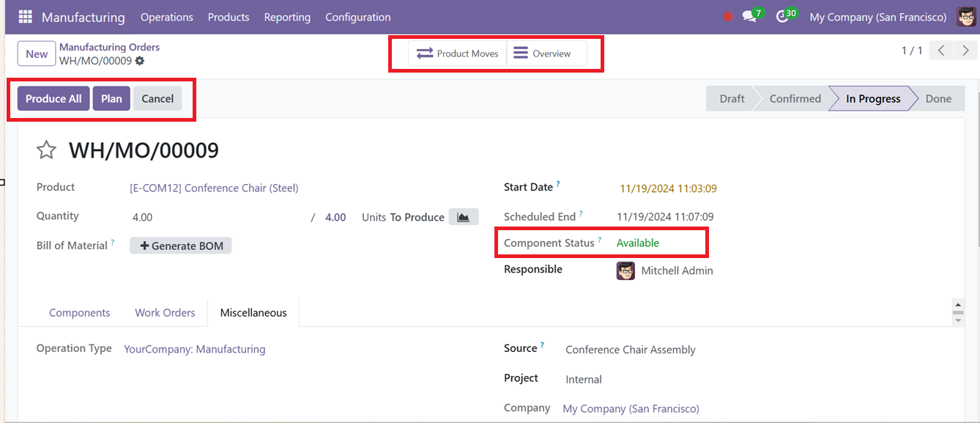Go to the next record arrow
This screenshot has height=423, width=980.
click(x=965, y=51)
